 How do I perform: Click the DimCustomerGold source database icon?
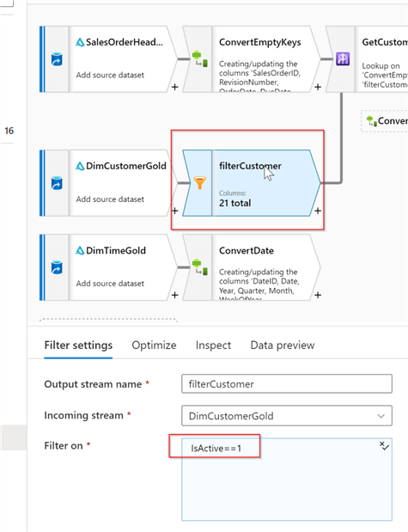[57, 183]
